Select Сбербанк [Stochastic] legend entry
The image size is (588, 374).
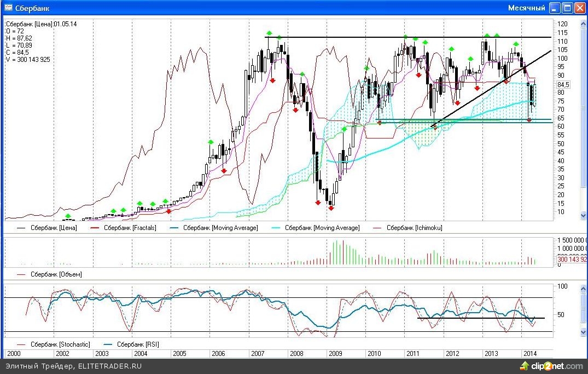coord(59,344)
